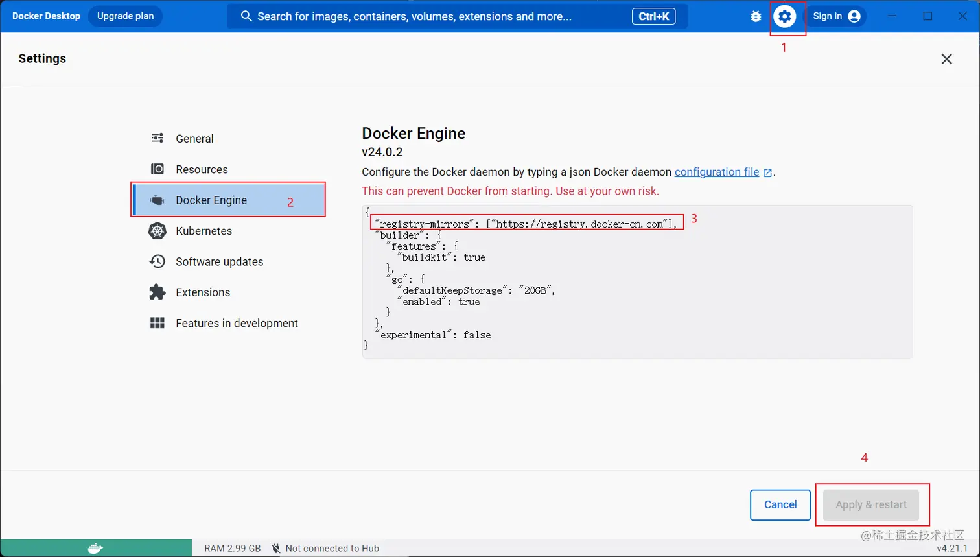Click the "buildkit": true line

(x=441, y=257)
